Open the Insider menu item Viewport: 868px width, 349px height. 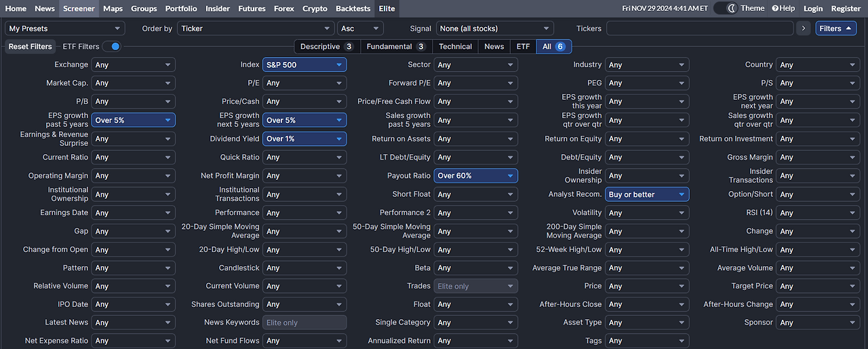click(218, 8)
